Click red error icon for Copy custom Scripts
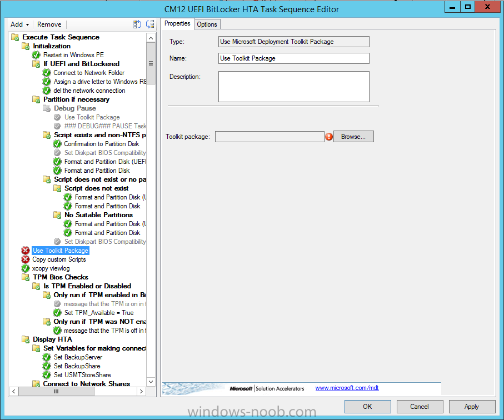This screenshot has width=504, height=420. [26, 259]
